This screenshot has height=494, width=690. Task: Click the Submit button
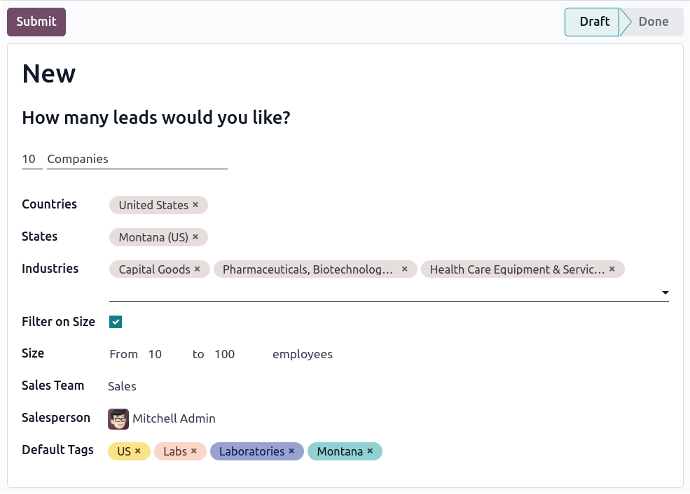tap(37, 22)
